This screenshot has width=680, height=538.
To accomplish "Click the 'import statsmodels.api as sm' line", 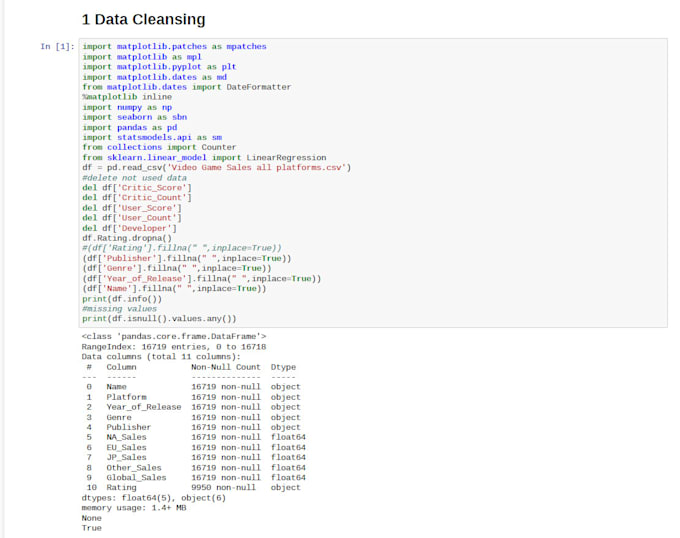I will point(152,137).
